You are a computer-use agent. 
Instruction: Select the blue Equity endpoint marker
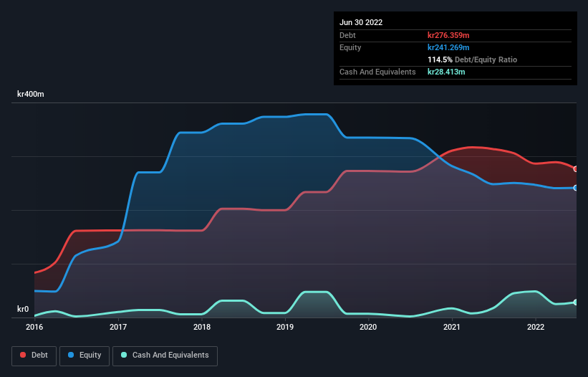tap(576, 188)
